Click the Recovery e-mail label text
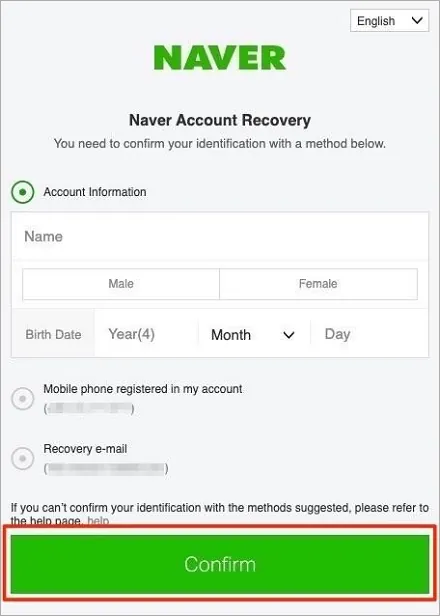This screenshot has height=616, width=440. click(85, 449)
